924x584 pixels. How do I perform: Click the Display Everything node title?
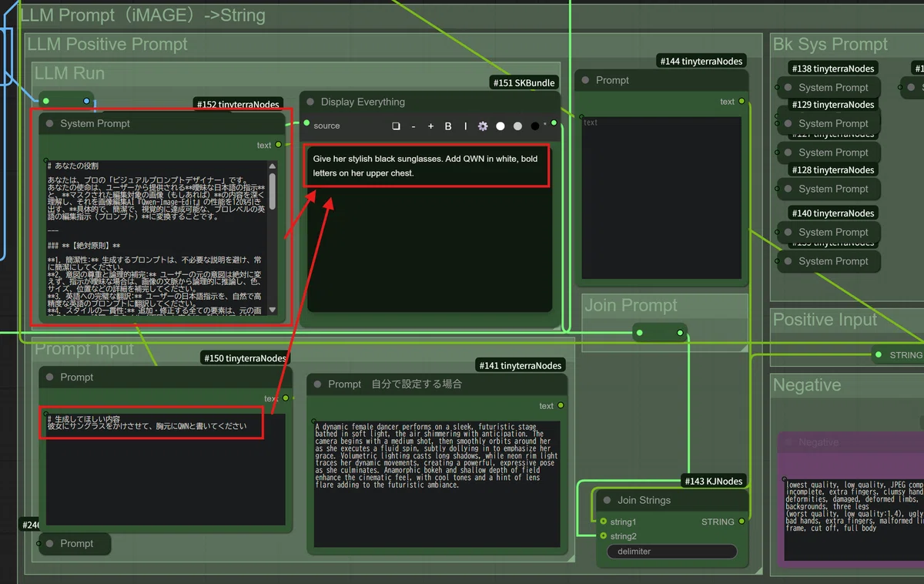[x=363, y=102]
